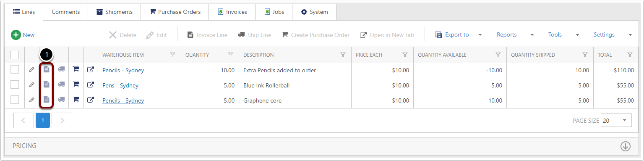Click the cart icon in the Blue Ink Rollerball row
Image resolution: width=644 pixels, height=161 pixels.
click(x=76, y=84)
